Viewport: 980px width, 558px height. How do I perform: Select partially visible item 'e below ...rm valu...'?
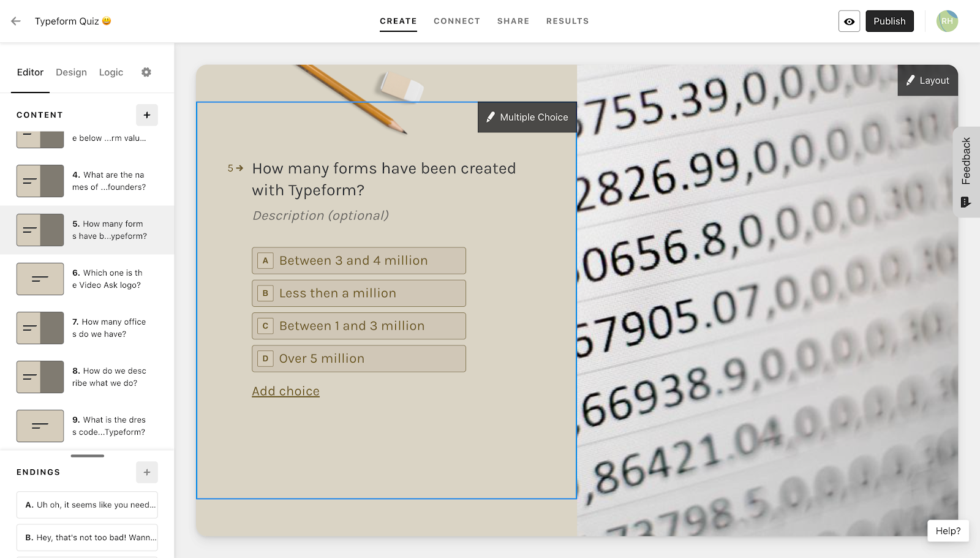(x=87, y=139)
